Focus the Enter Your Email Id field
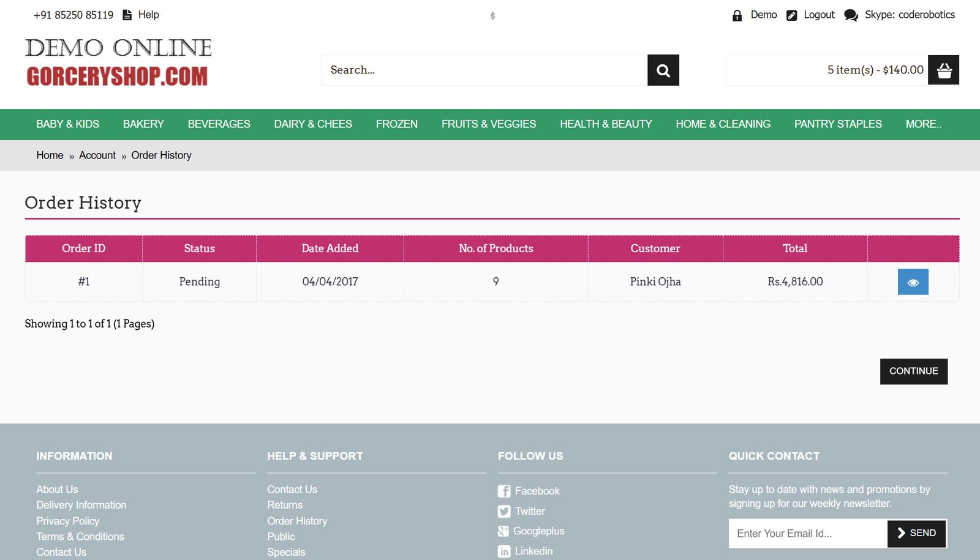 (x=808, y=534)
